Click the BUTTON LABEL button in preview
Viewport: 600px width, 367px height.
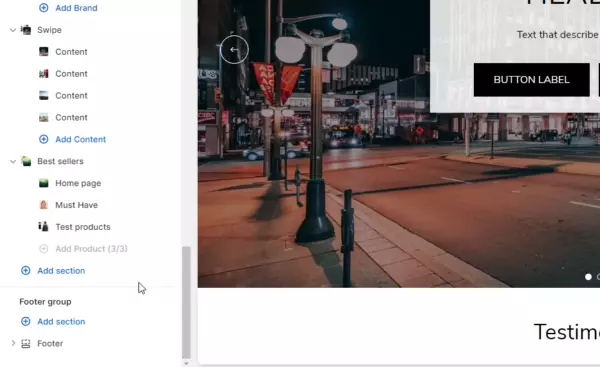click(532, 80)
